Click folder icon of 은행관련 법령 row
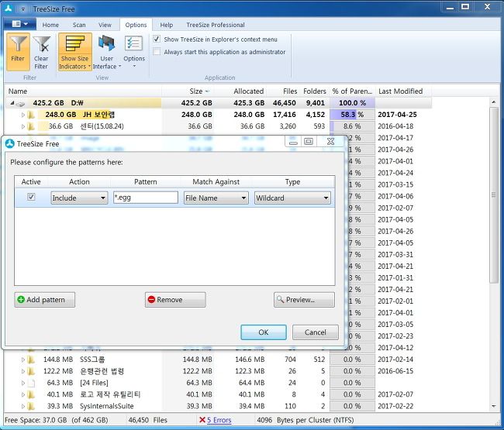The width and height of the screenshot is (504, 430). [x=31, y=371]
